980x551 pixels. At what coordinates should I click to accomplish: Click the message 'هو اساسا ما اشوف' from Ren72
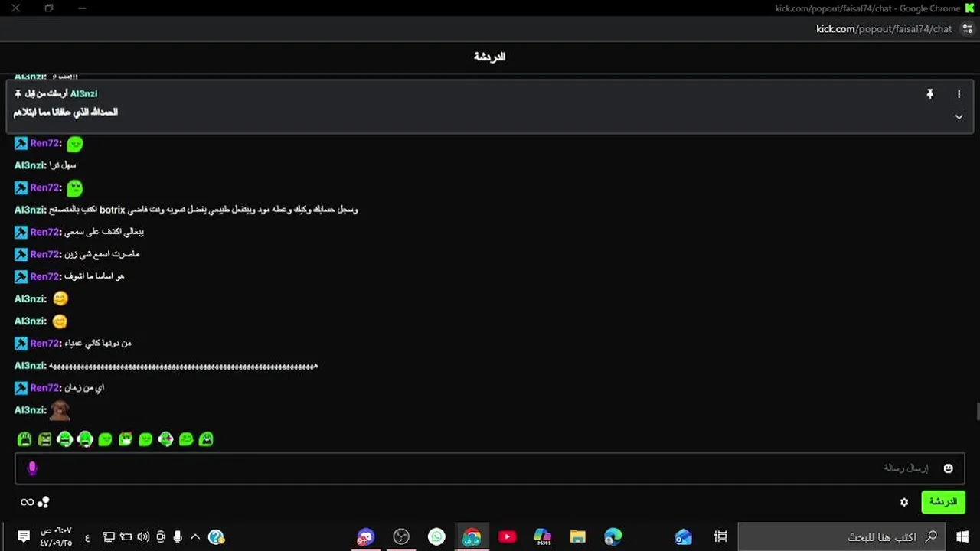point(94,276)
